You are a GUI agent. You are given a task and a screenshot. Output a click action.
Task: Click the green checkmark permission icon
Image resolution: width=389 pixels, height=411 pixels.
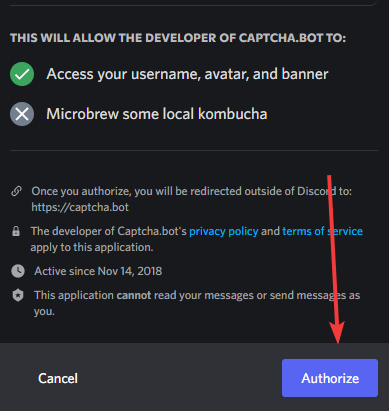click(22, 74)
